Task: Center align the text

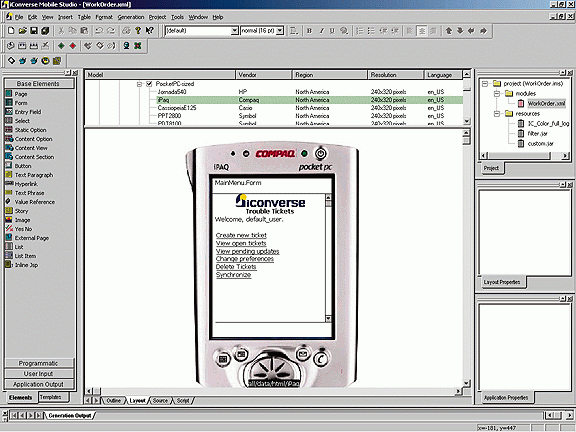Action: tap(422, 31)
